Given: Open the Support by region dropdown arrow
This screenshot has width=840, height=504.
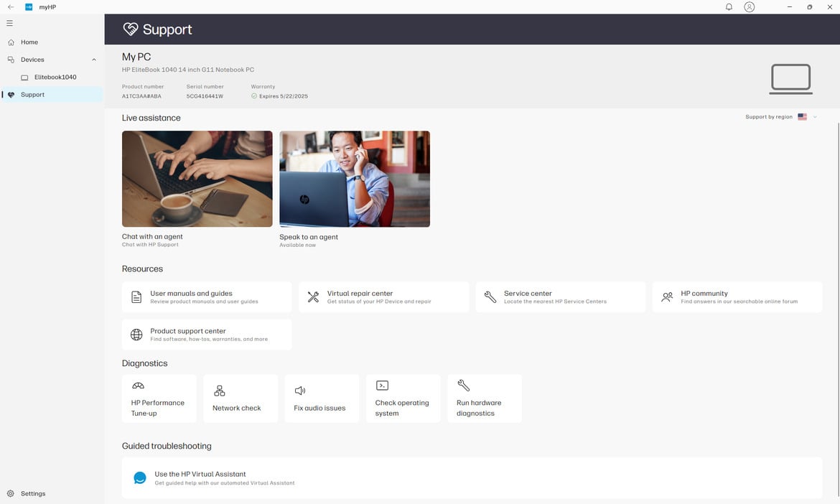Looking at the screenshot, I should click(815, 117).
